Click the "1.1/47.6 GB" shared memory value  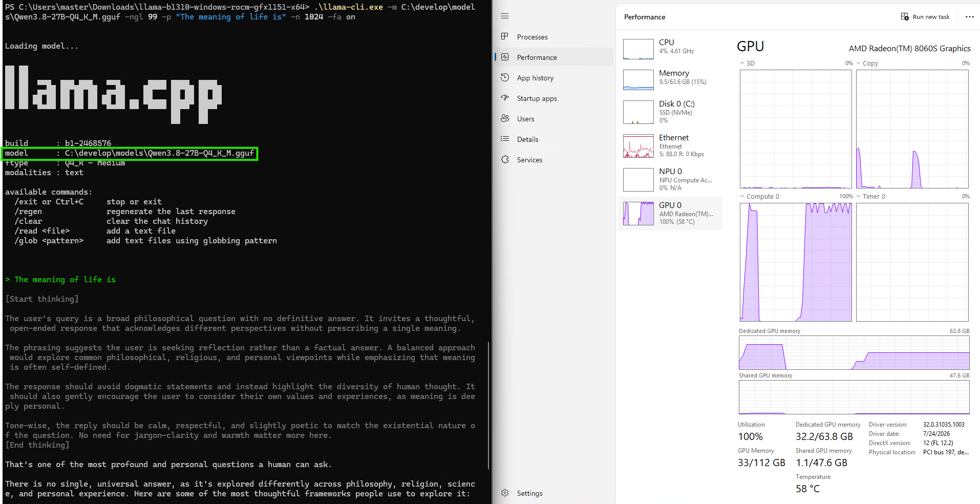pyautogui.click(x=821, y=463)
